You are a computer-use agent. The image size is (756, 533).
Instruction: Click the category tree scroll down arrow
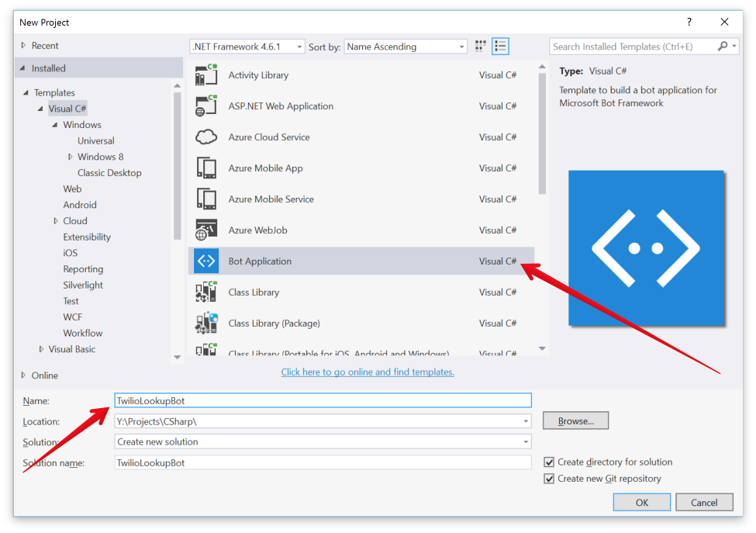coord(177,358)
